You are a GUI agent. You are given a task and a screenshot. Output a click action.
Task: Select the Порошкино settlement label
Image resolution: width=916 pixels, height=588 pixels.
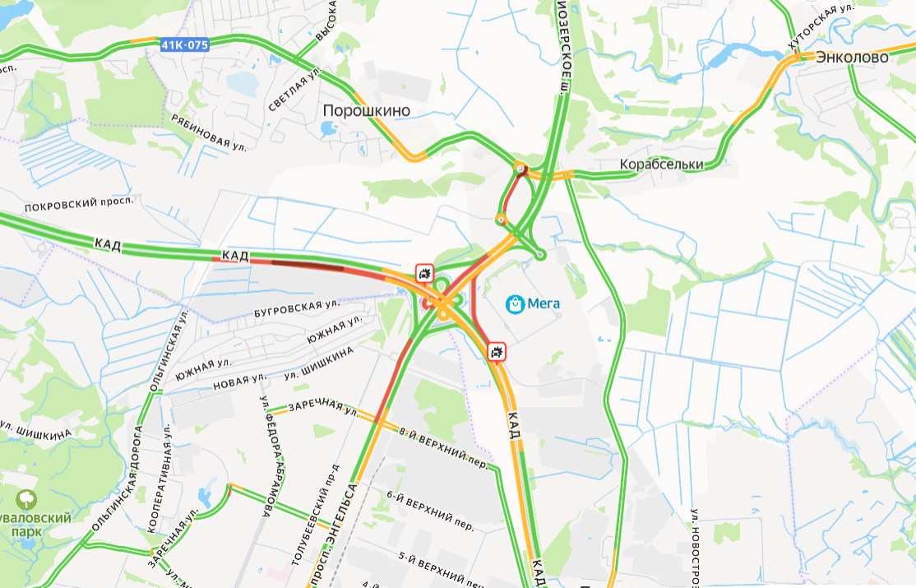point(366,110)
